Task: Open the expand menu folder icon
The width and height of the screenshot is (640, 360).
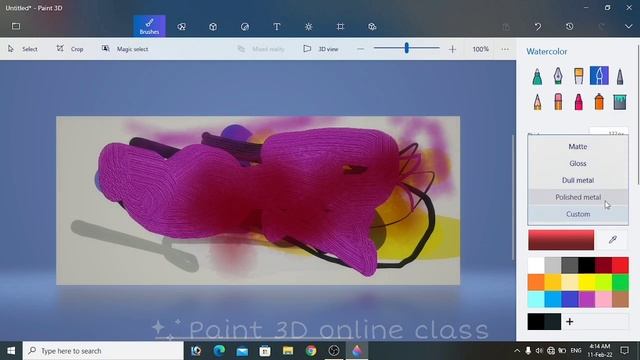Action: [16, 26]
